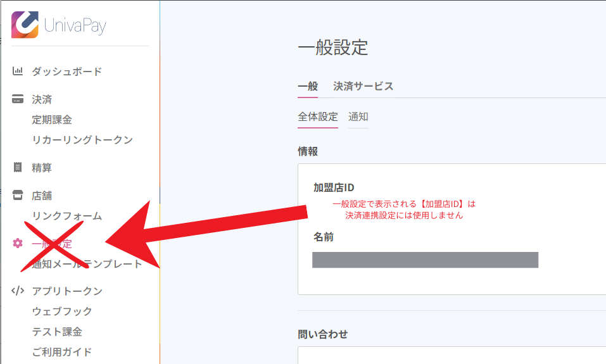The image size is (606, 364).
Task: Click the grayed-out 名前 field
Action: [425, 260]
